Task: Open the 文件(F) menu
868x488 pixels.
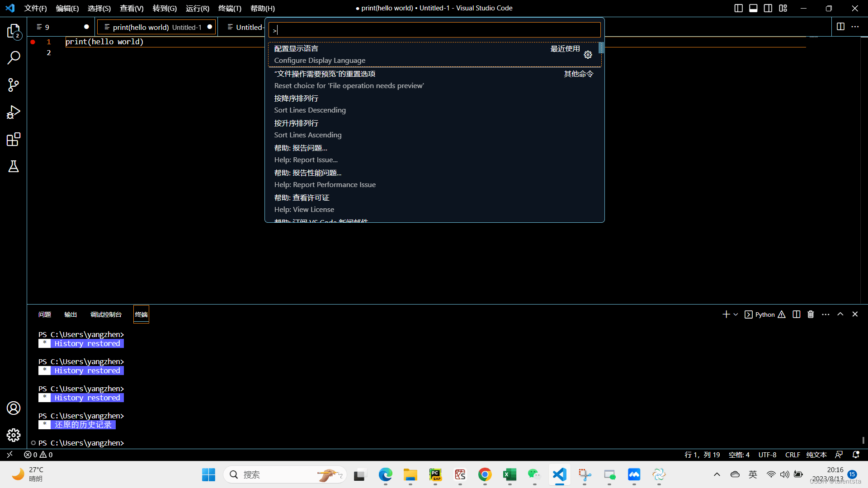Action: (35, 8)
